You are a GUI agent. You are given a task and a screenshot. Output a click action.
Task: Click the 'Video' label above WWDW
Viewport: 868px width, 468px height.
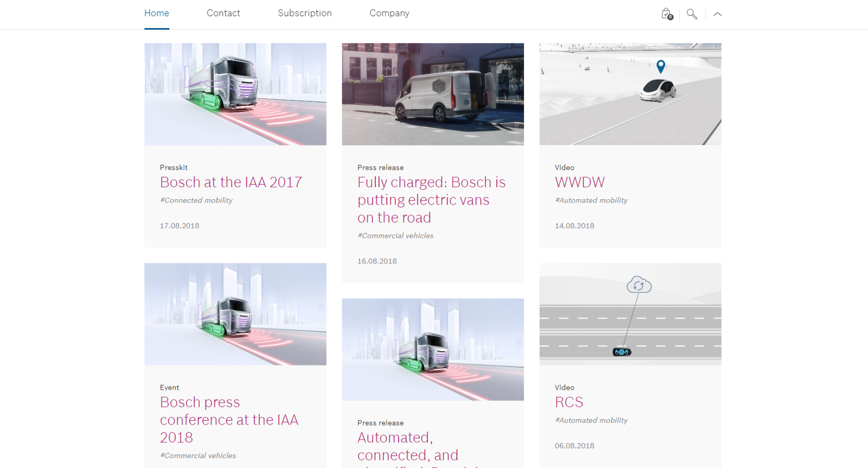coord(565,168)
